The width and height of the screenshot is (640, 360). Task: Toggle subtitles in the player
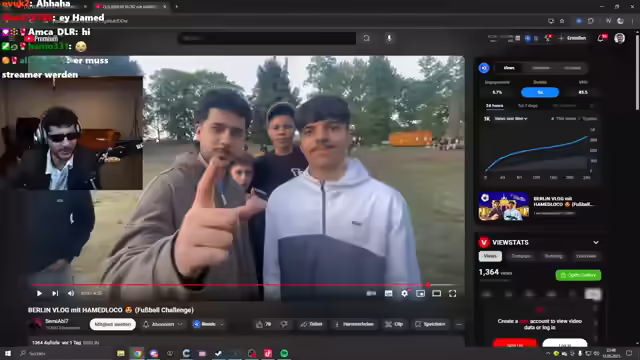(x=389, y=293)
